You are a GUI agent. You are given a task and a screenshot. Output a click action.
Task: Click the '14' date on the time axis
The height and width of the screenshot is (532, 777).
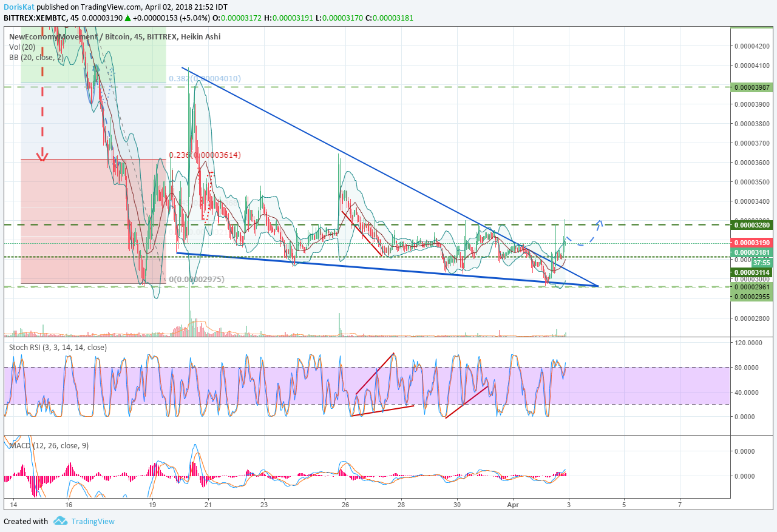click(13, 504)
